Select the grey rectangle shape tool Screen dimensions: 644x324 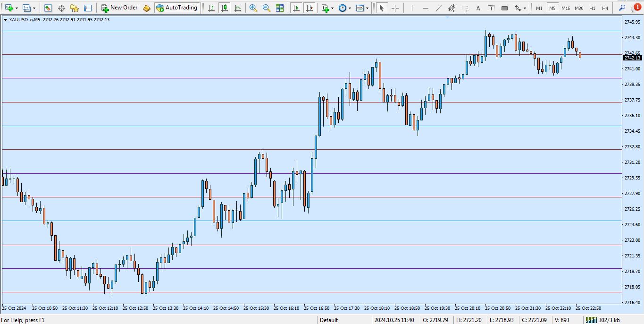[505, 8]
